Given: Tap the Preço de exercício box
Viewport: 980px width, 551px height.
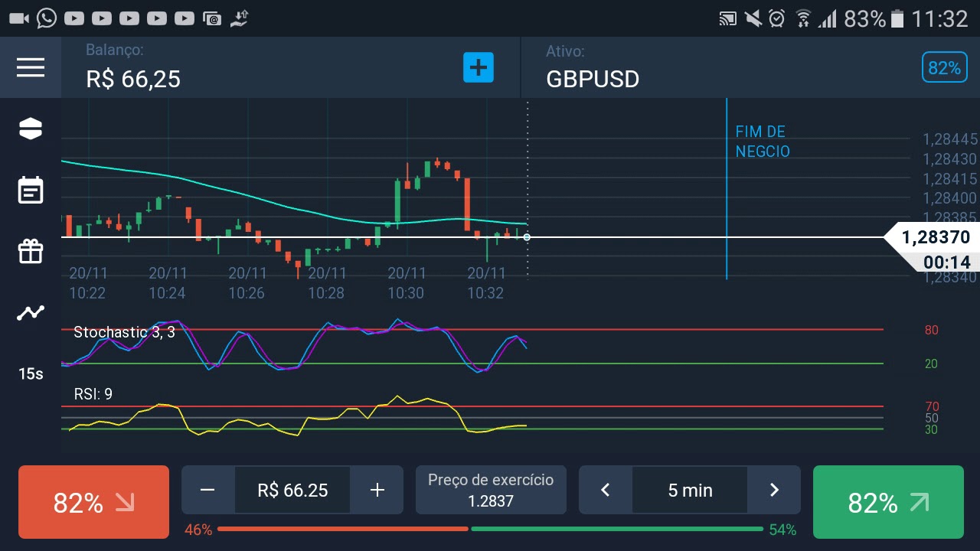Looking at the screenshot, I should coord(491,490).
